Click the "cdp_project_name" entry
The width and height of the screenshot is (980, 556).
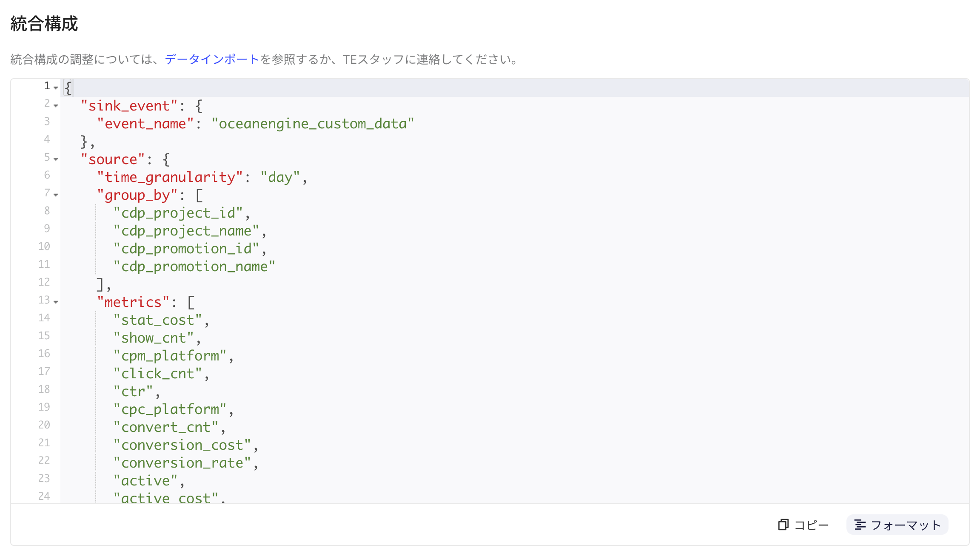pyautogui.click(x=186, y=231)
